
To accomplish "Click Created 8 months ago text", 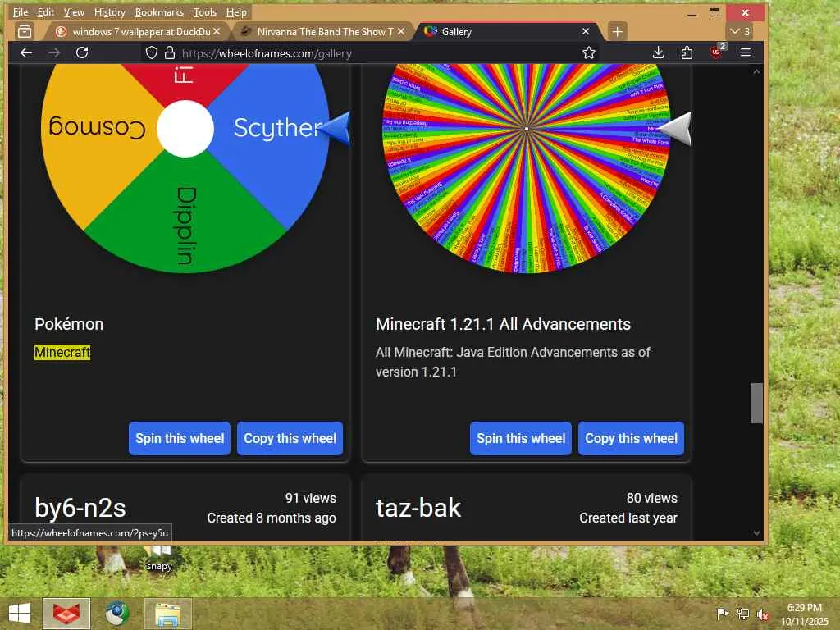I will (x=272, y=518).
